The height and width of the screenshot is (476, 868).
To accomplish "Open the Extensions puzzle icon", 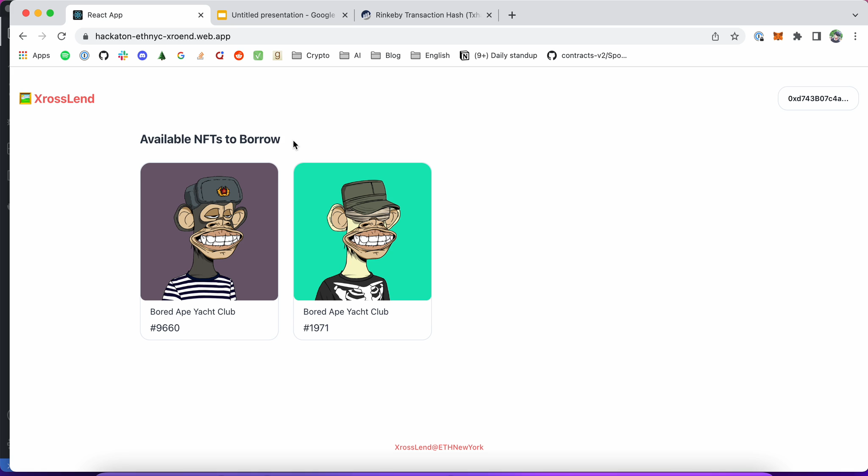I will tap(797, 36).
